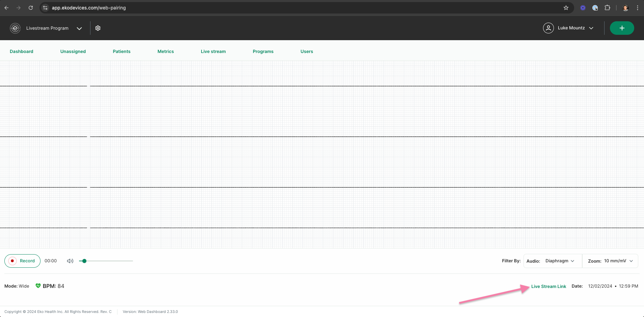
Task: Open the Chrome three-dot menu
Action: click(638, 8)
